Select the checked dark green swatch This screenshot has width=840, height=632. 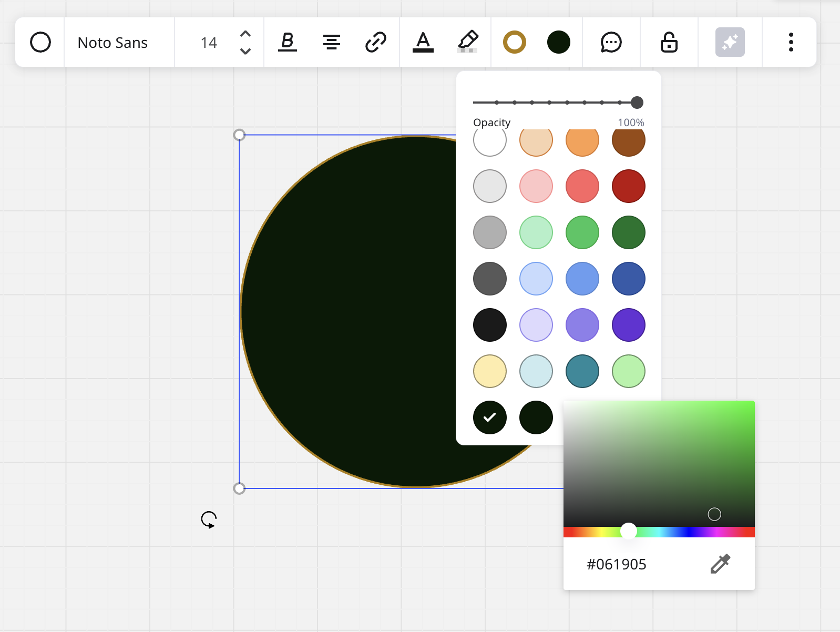tap(489, 417)
